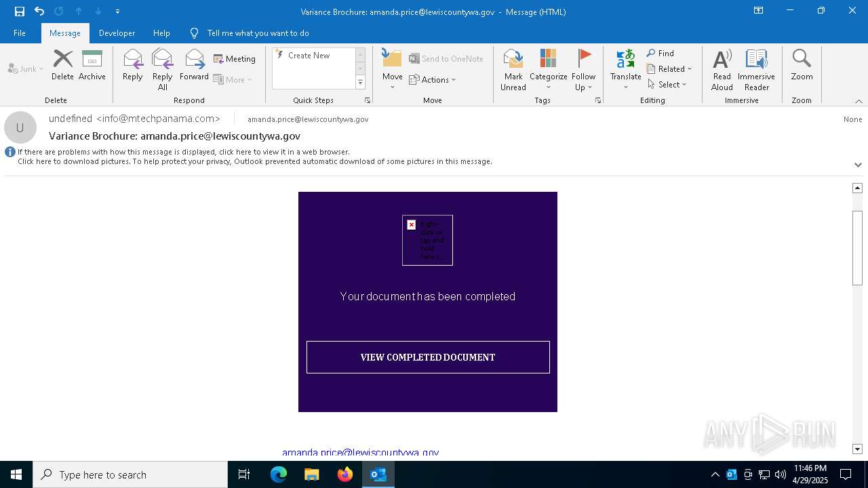
Task: Click Reply All
Action: click(162, 70)
